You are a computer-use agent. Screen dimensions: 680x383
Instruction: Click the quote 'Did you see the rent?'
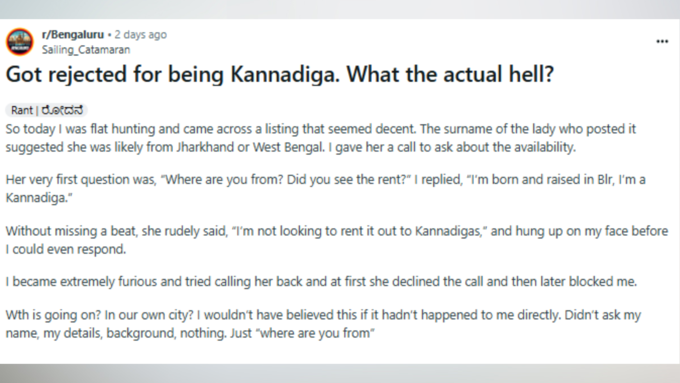pos(349,180)
